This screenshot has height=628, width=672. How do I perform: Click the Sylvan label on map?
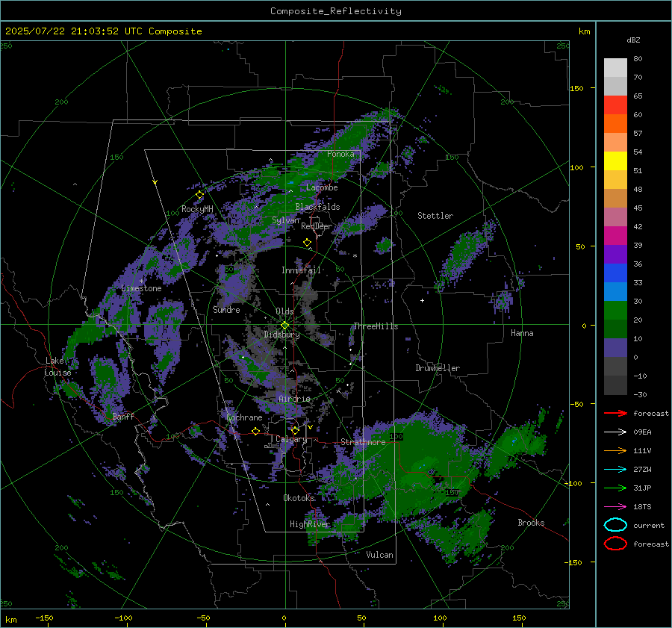(x=285, y=220)
